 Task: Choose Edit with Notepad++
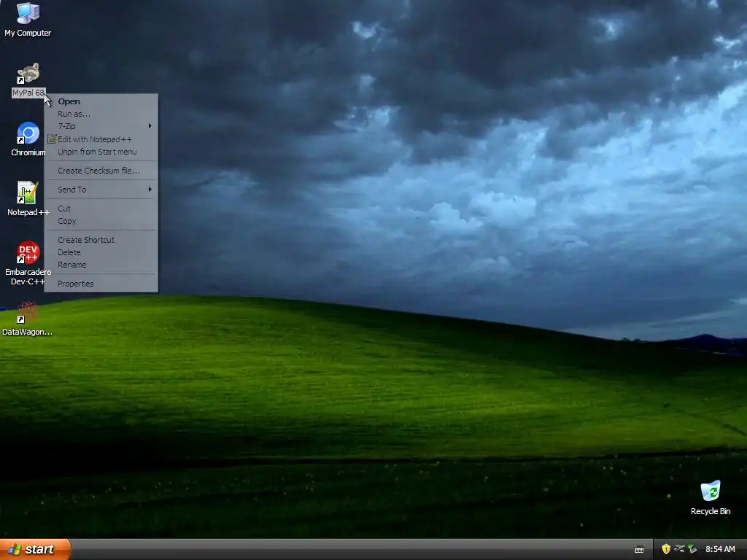101,139
